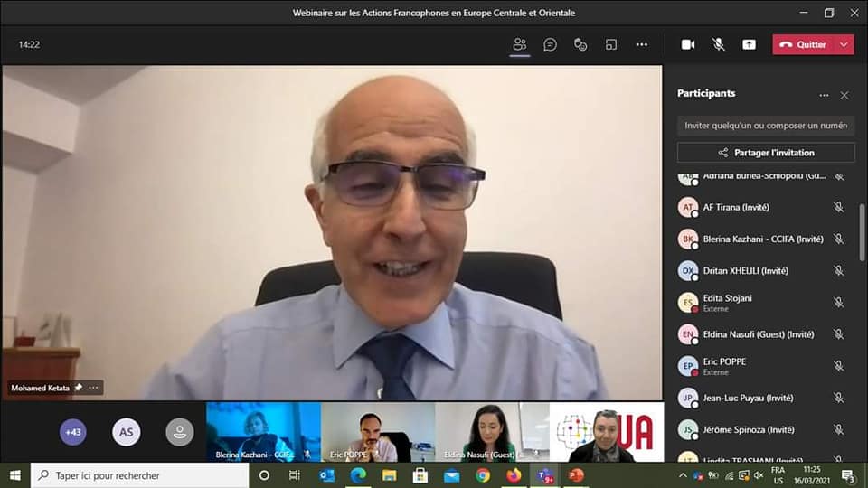This screenshot has width=868, height=488.
Task: Open more actions ellipsis in meeting toolbar
Action: point(642,44)
